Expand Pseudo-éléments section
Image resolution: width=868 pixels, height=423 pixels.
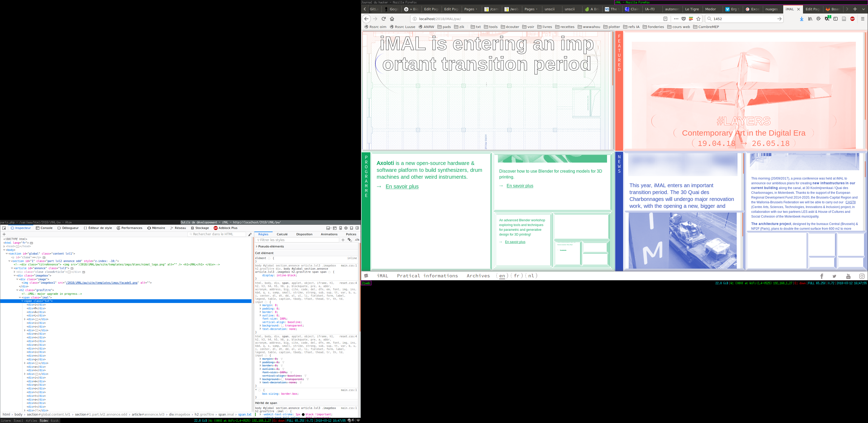[x=257, y=247]
